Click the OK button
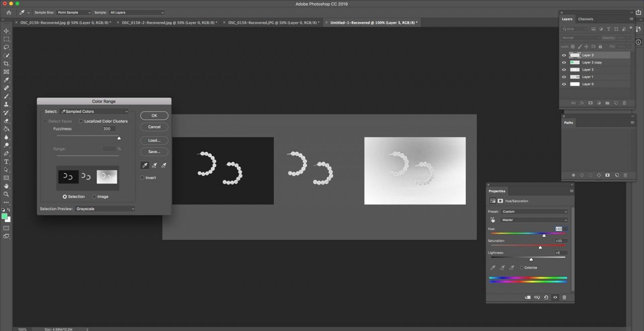 (x=154, y=116)
